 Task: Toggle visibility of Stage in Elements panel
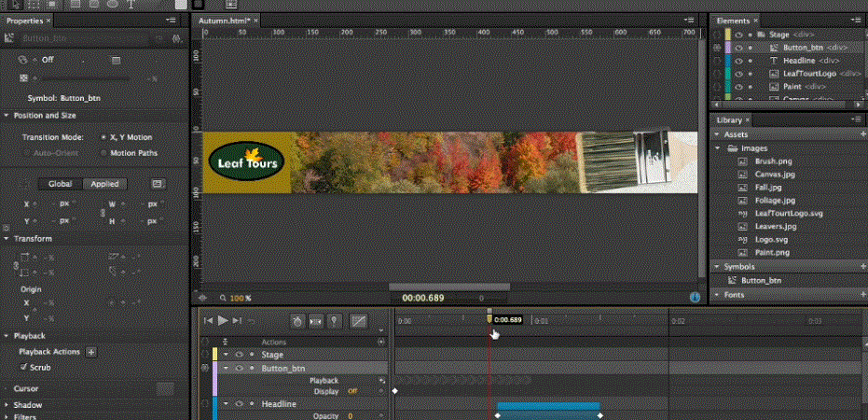[738, 35]
